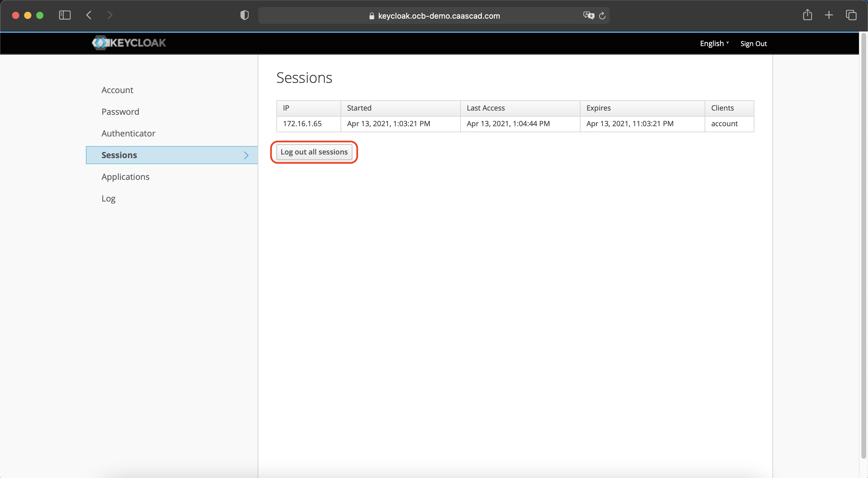Screen dimensions: 868x478
Task: Minimize the window with yellow button
Action: tap(28, 15)
